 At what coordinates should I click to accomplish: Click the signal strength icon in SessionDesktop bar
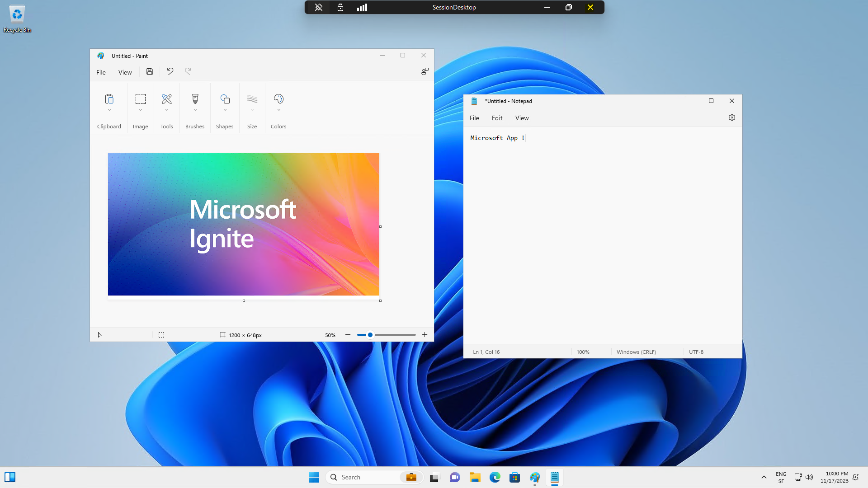click(362, 7)
